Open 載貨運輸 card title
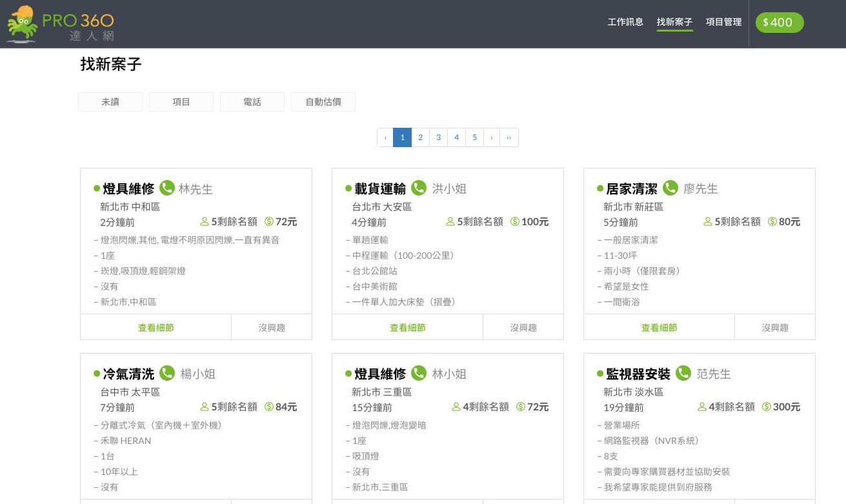The height and width of the screenshot is (504, 846). click(x=380, y=188)
